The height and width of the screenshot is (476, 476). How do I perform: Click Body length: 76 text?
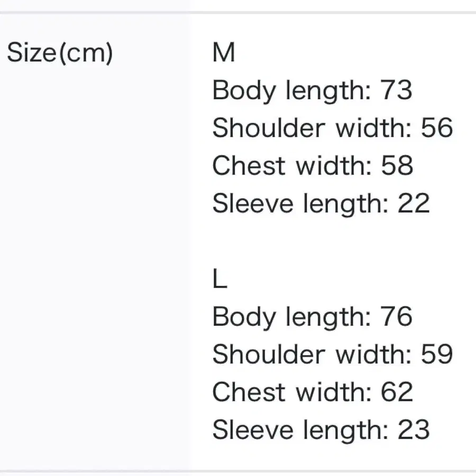(x=313, y=317)
